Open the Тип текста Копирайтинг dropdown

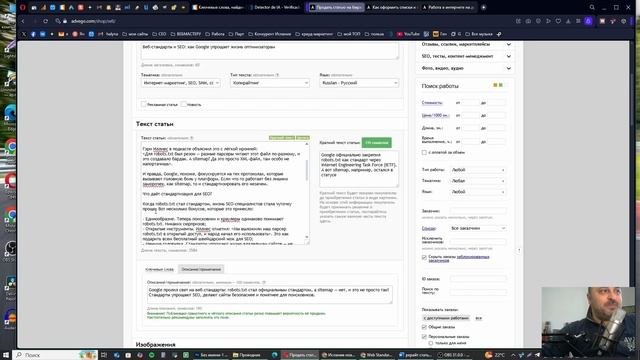pos(269,83)
